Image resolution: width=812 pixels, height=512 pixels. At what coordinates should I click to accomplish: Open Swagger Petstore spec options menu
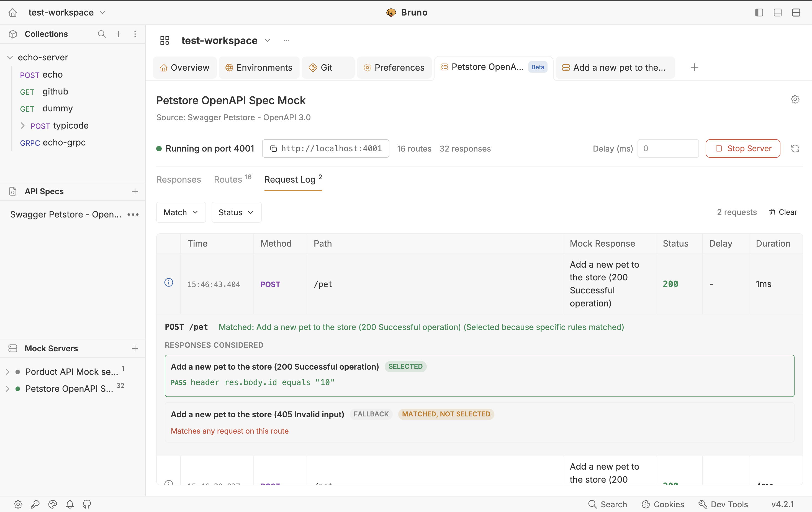(133, 214)
